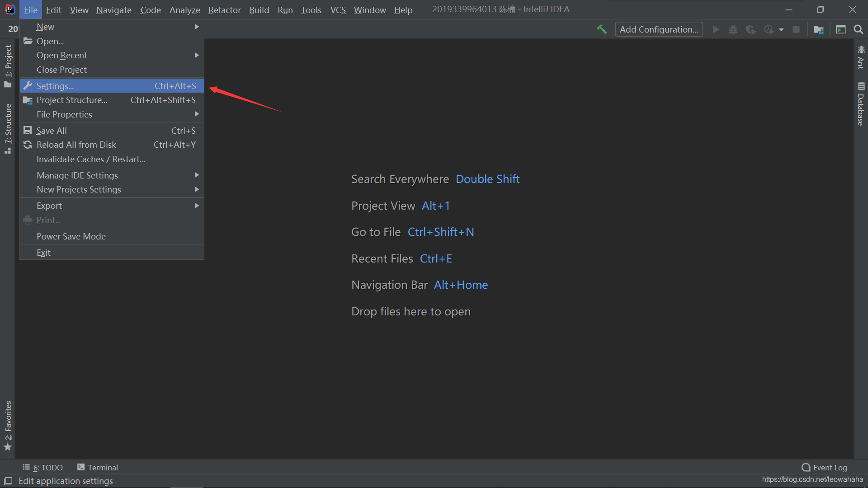This screenshot has width=868, height=488.
Task: Select the Terminal tab
Action: click(97, 467)
